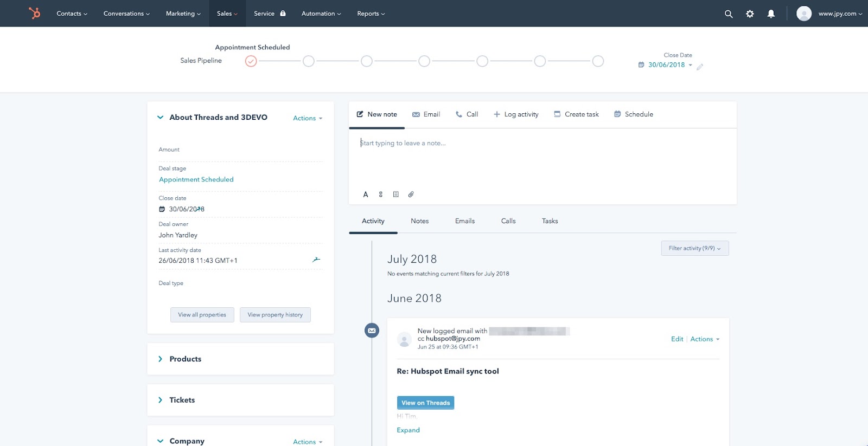This screenshot has height=446, width=868.
Task: Open search with the magnifier icon
Action: [x=729, y=14]
